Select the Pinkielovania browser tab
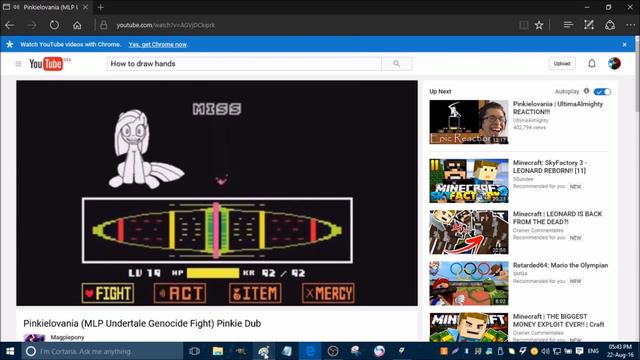The height and width of the screenshot is (360, 640). [x=46, y=7]
